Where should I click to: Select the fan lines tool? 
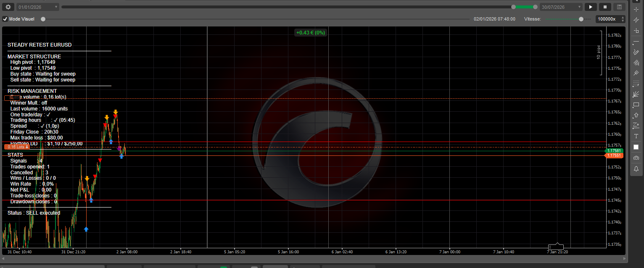point(636,94)
